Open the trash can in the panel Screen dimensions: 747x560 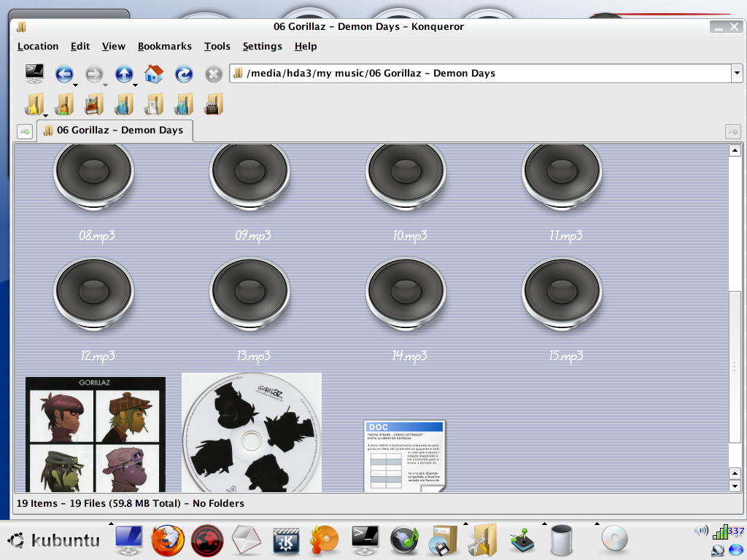[561, 540]
